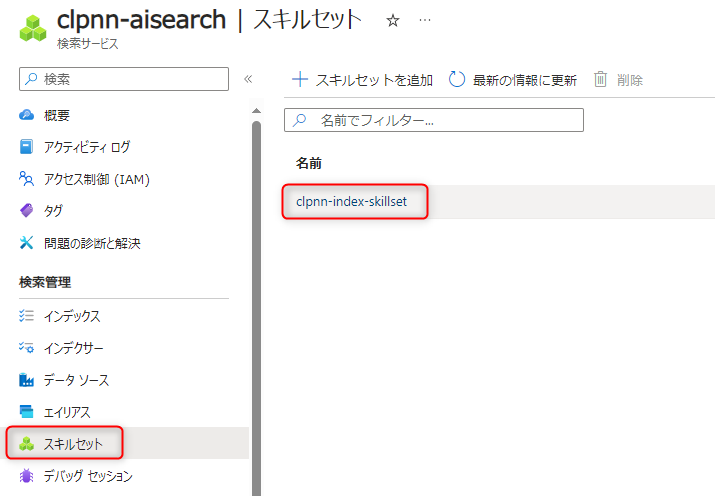Click the データ ソース icon
This screenshot has width=715, height=496.
tap(27, 380)
